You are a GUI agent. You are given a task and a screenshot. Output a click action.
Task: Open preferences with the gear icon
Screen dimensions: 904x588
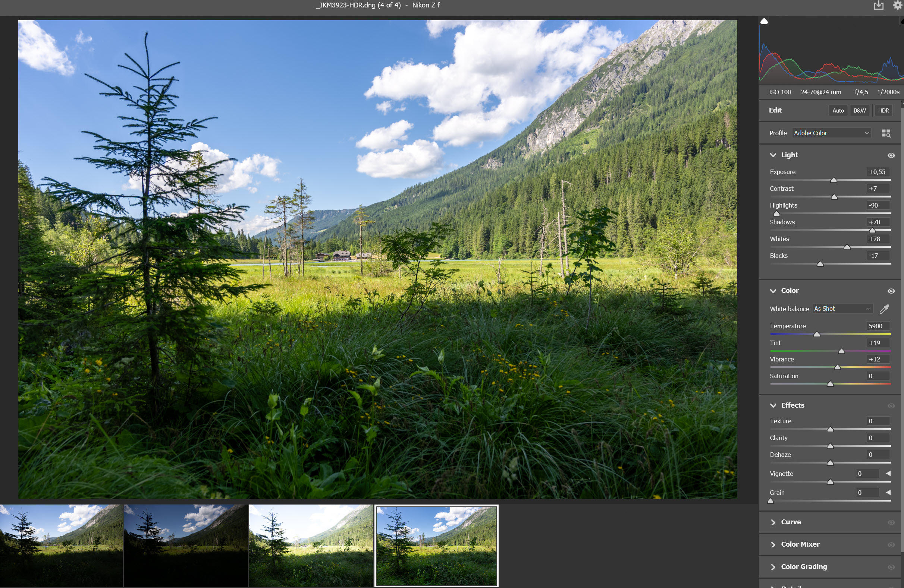(898, 5)
